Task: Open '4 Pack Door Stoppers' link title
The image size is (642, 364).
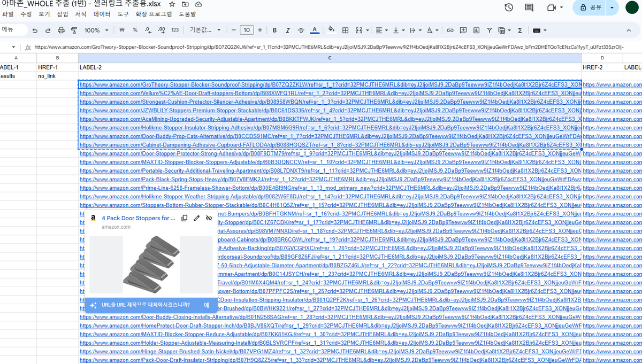Action: click(139, 218)
